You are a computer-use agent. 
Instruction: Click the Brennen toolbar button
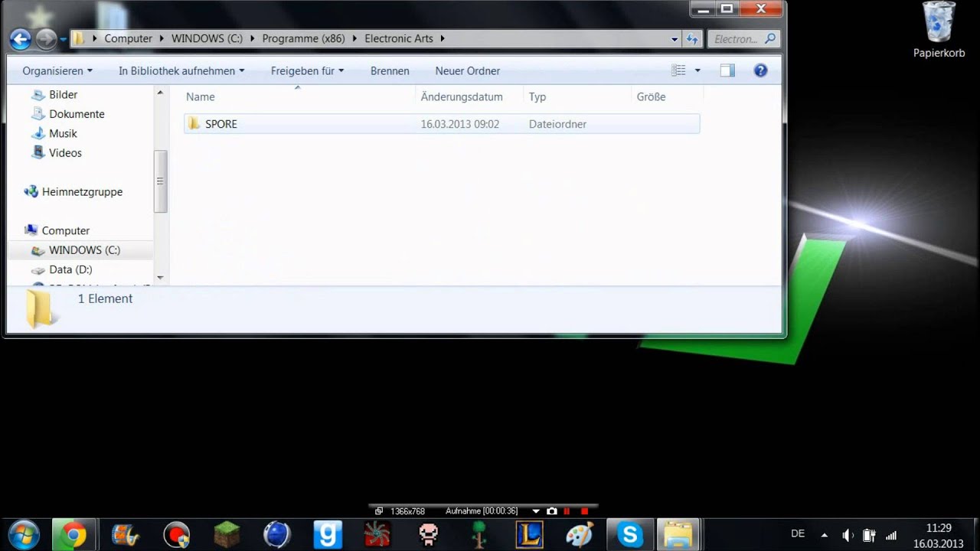tap(390, 70)
